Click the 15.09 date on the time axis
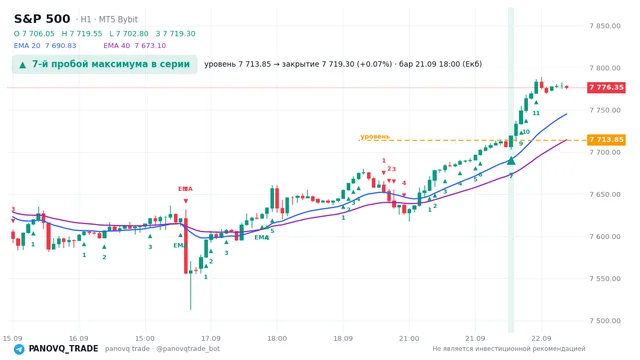 click(12, 338)
